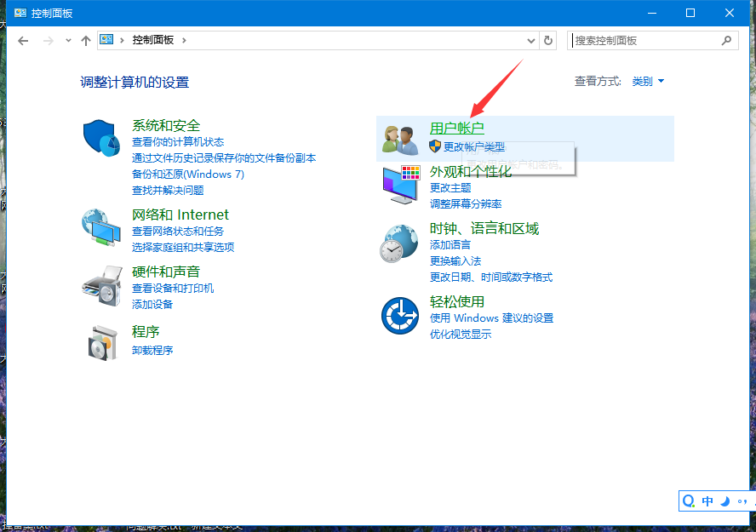Screen dimensions: 756x532
Task: Click the 调整屏幕分辨率 link
Action: (x=466, y=203)
